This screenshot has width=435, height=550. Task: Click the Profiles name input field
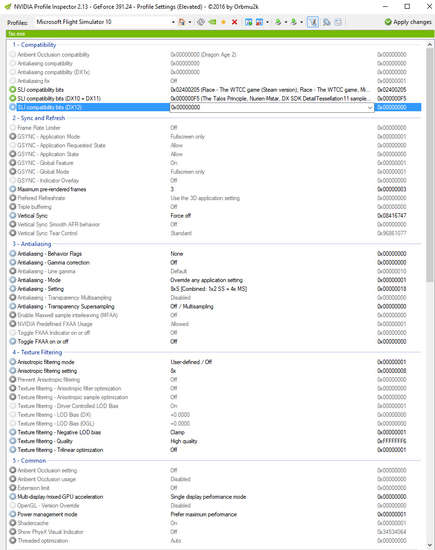[102, 22]
